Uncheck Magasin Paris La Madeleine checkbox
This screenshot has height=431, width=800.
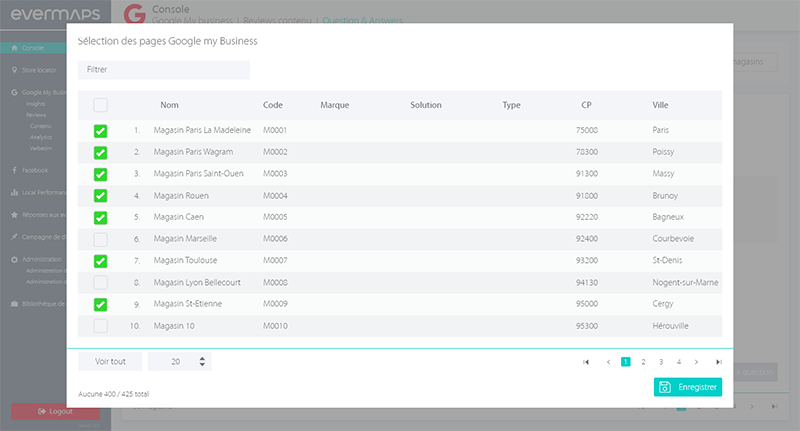coord(100,131)
